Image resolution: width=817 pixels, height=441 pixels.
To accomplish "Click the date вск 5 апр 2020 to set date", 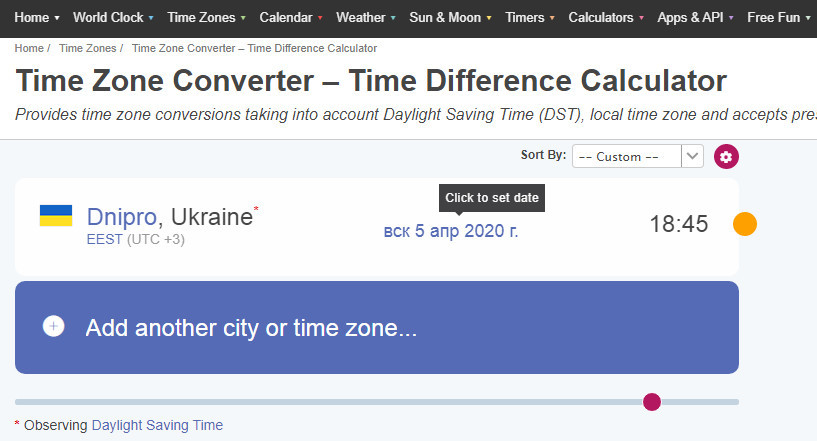I will (451, 231).
